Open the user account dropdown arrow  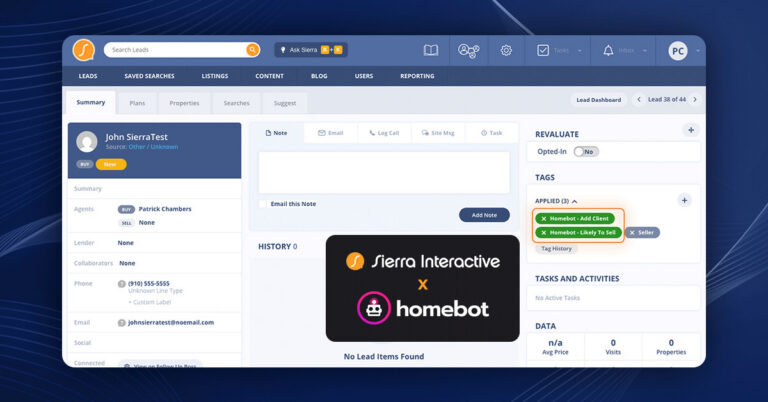tap(698, 51)
